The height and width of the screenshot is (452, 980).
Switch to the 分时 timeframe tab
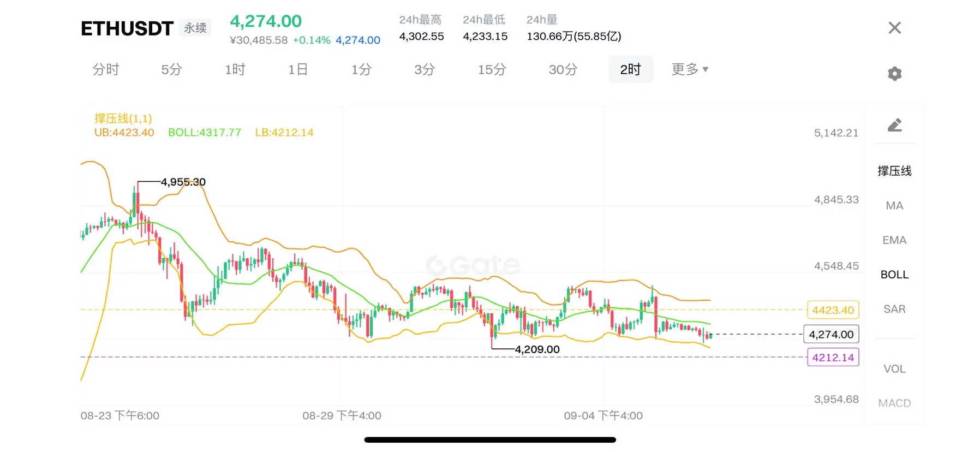pyautogui.click(x=106, y=69)
